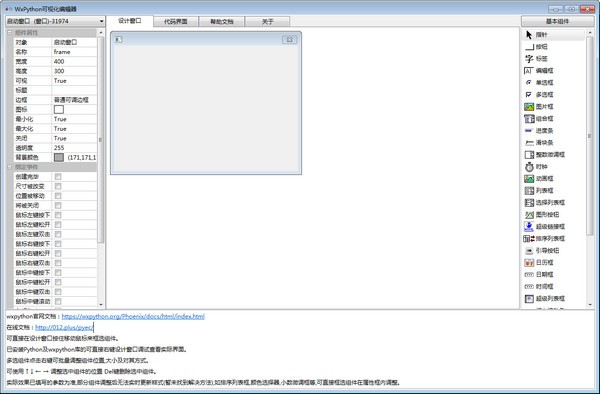The height and width of the screenshot is (394, 600).
Task: Click the 图标 white icon swatch
Action: tap(59, 109)
